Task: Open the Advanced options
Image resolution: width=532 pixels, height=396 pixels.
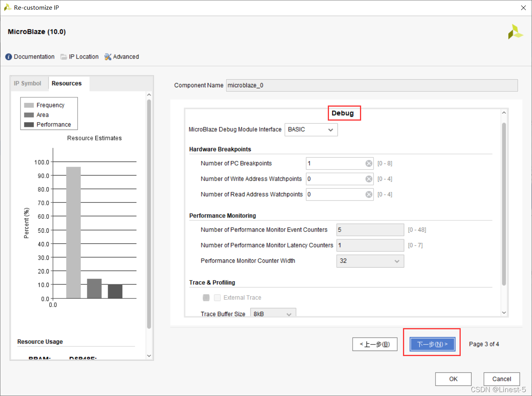Action: tap(126, 57)
